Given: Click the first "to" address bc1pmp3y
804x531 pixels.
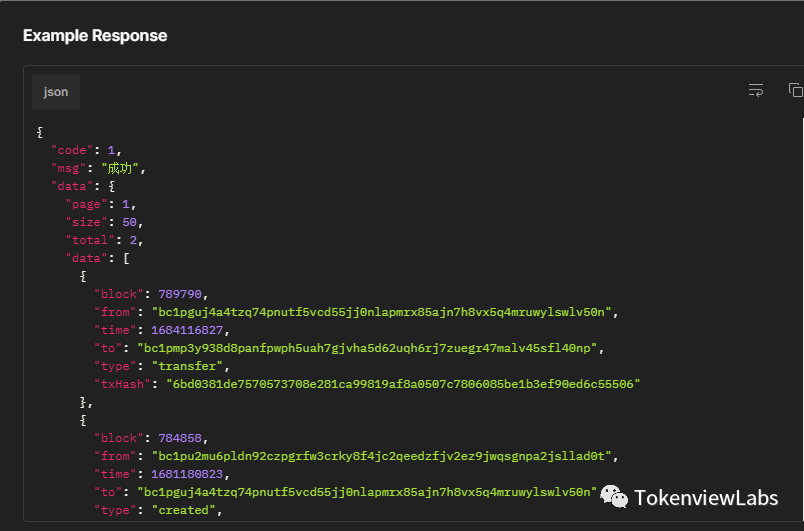Looking at the screenshot, I should coord(367,348).
